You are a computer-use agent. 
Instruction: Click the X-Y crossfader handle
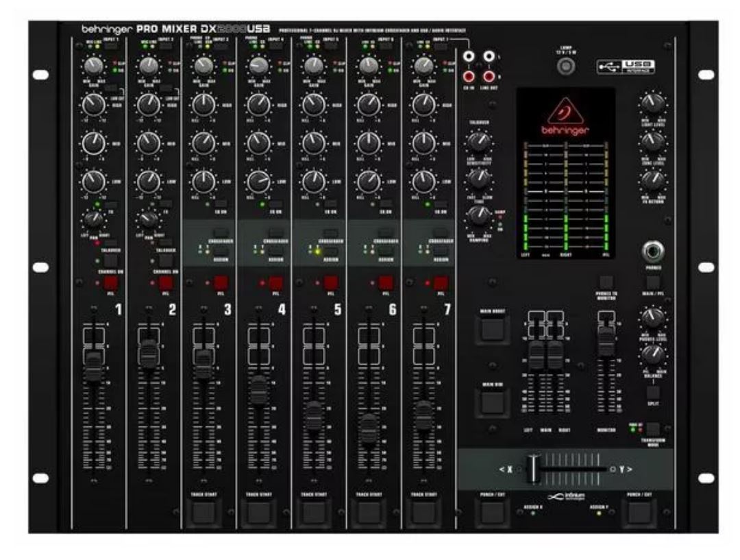533,469
